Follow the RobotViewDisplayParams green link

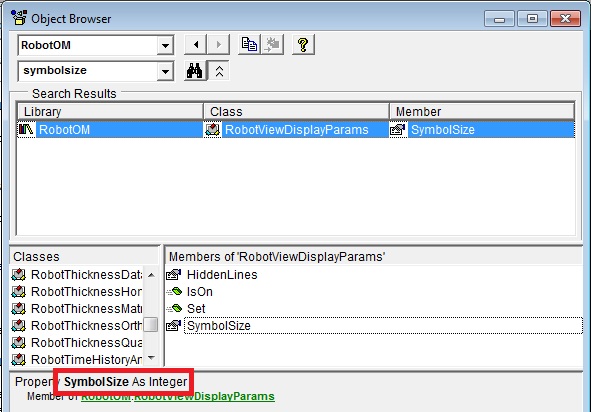click(204, 397)
